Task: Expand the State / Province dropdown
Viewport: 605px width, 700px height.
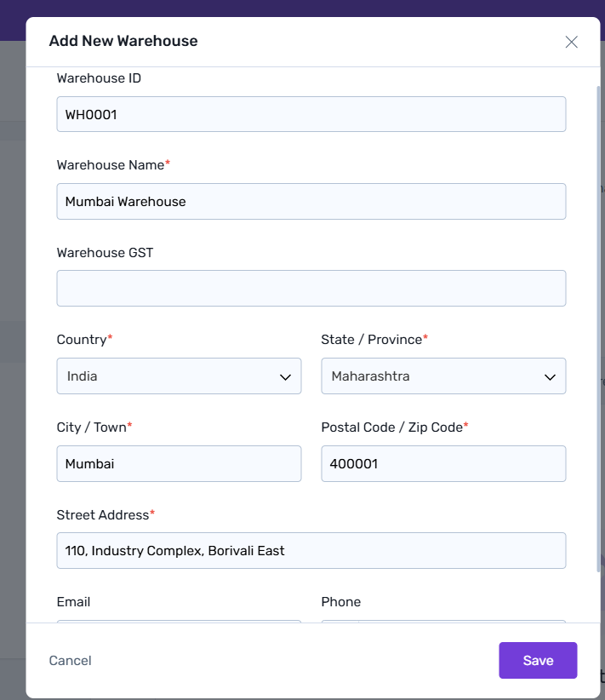Action: point(442,376)
